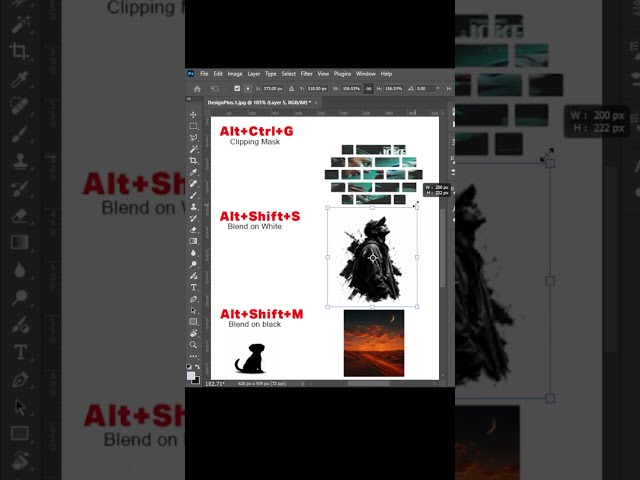
Task: Select the Rectangle shape tool
Action: click(x=193, y=322)
